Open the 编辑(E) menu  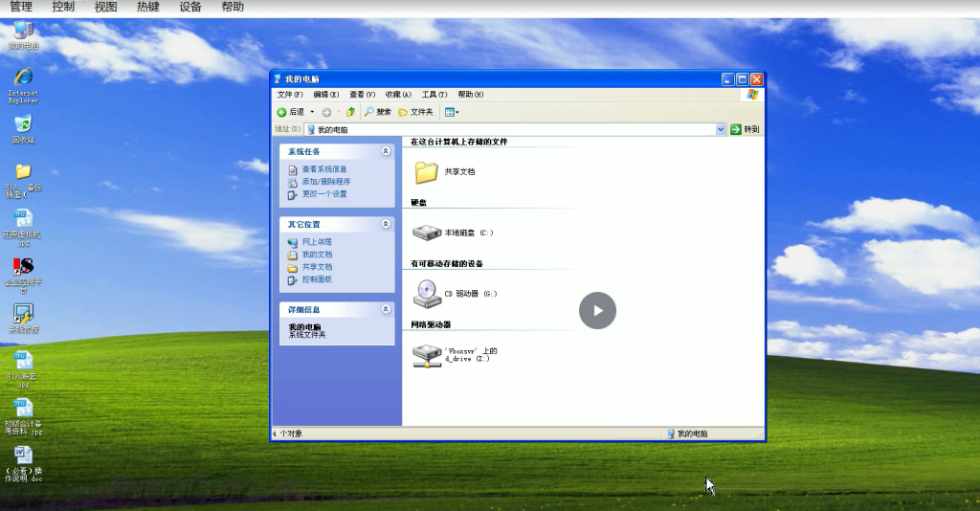[325, 95]
